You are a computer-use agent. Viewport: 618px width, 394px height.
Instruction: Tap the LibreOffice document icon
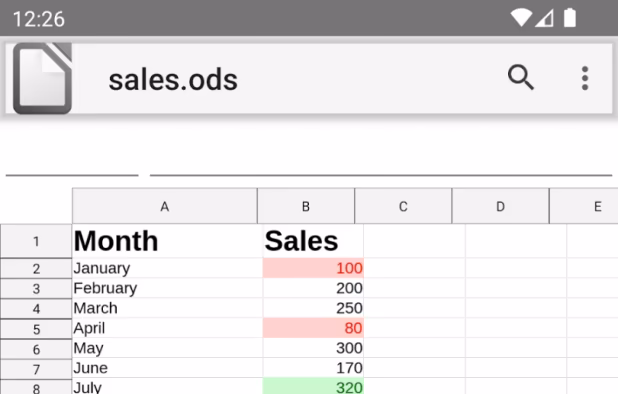point(42,78)
